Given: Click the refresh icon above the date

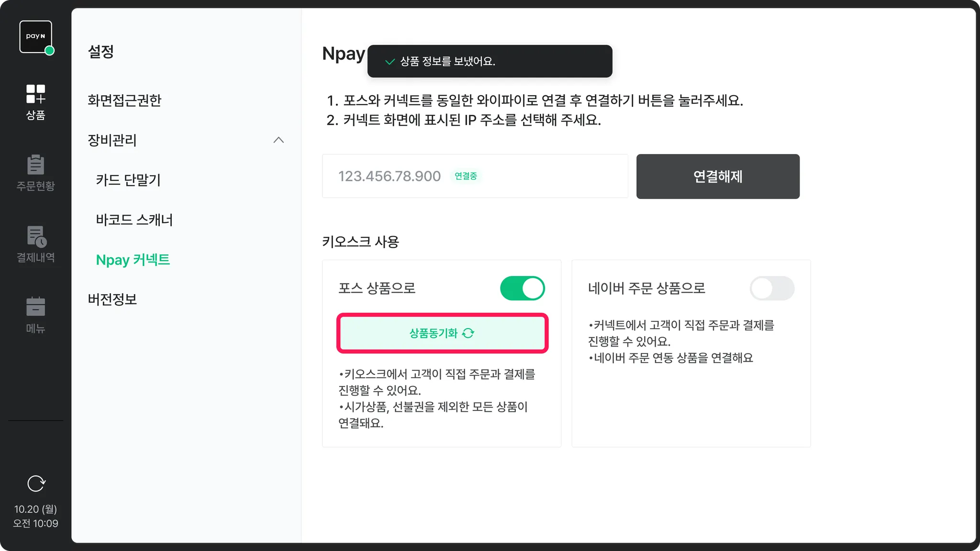Looking at the screenshot, I should point(36,484).
